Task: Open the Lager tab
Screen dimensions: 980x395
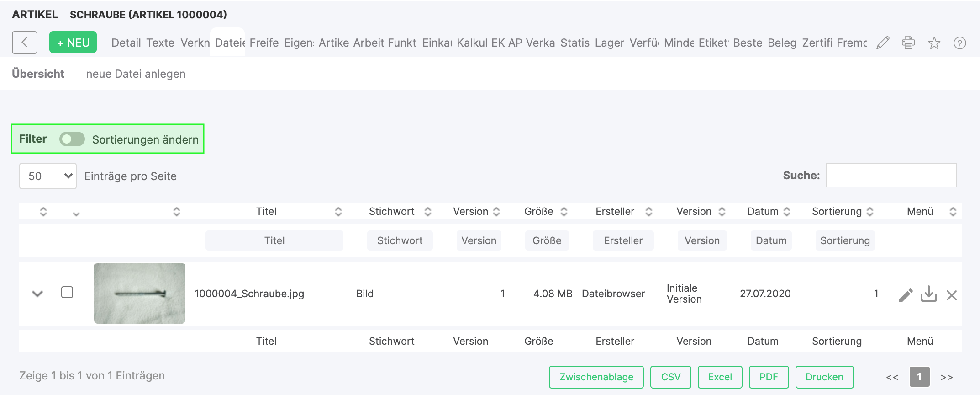Action: click(609, 43)
